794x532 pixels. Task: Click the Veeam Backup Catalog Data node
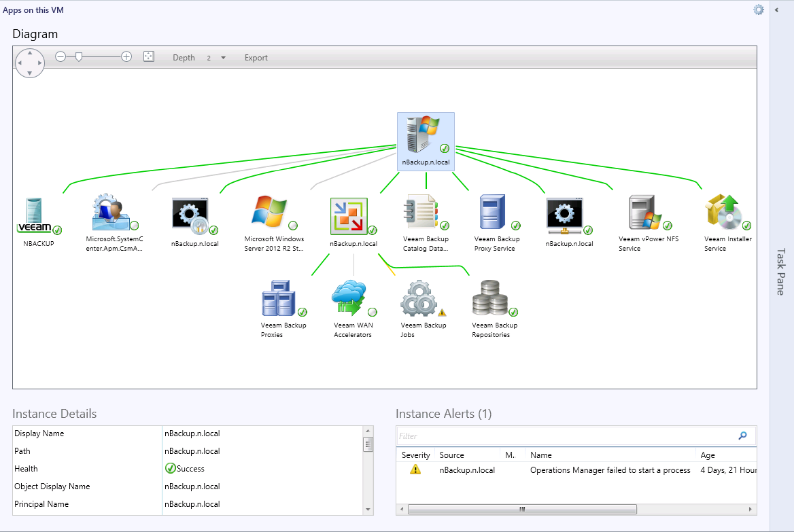[426, 223]
